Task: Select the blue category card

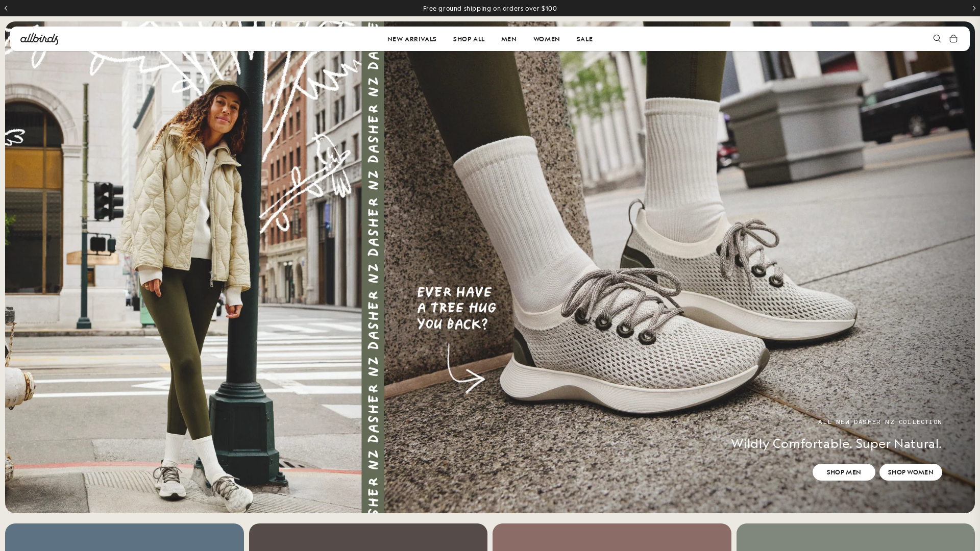Action: pyautogui.click(x=124, y=537)
